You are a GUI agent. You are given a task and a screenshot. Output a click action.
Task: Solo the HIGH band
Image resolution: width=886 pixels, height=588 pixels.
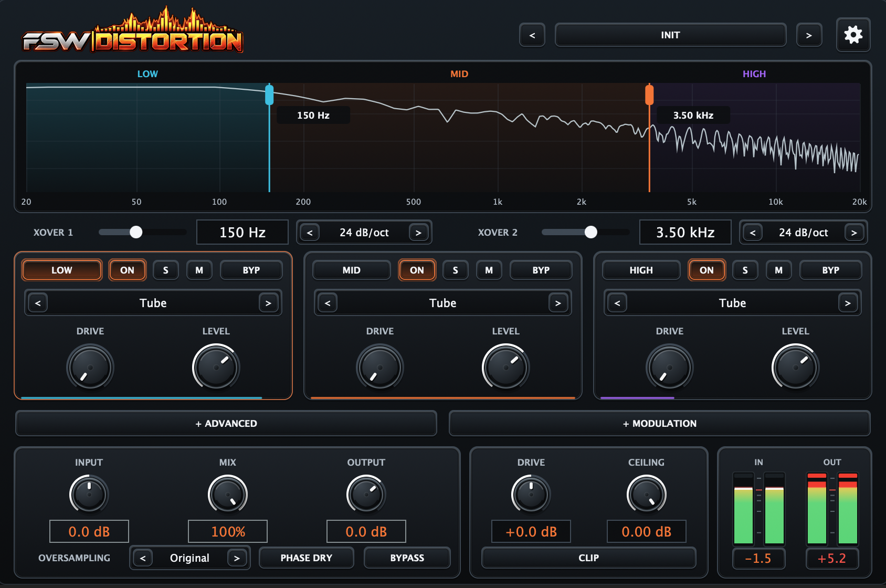pyautogui.click(x=745, y=270)
